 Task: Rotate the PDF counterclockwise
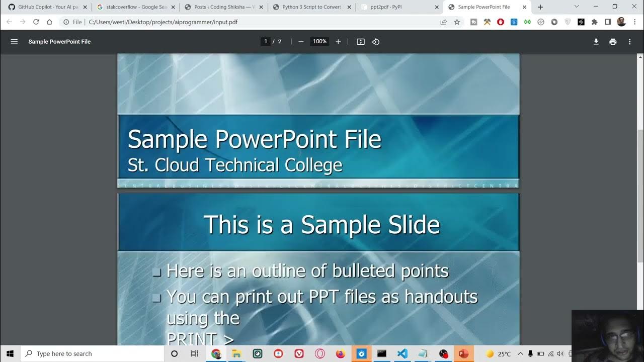coord(376,42)
